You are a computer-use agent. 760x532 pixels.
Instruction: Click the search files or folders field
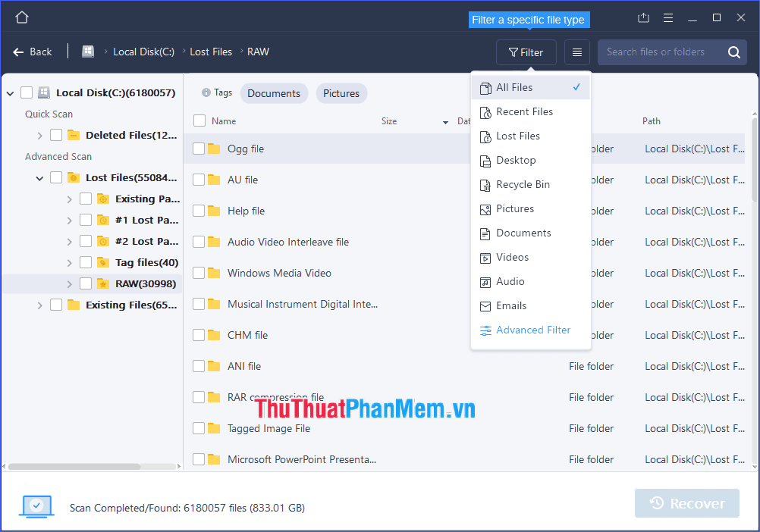[x=667, y=52]
